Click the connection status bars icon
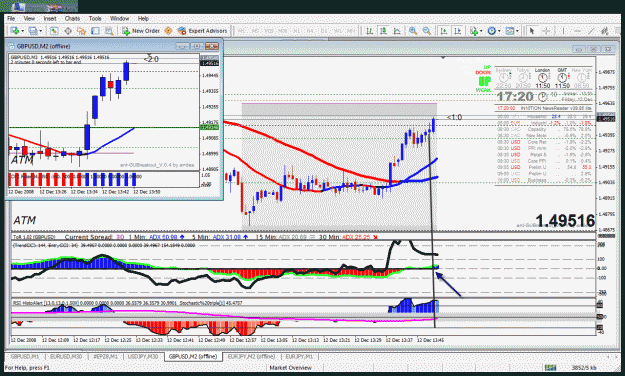This screenshot has width=625, height=376. point(550,368)
